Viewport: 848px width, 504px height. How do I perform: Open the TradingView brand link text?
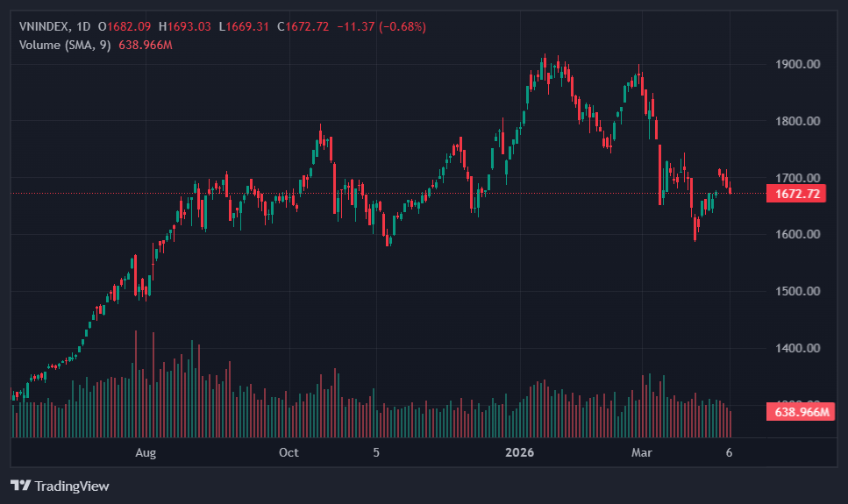point(72,486)
